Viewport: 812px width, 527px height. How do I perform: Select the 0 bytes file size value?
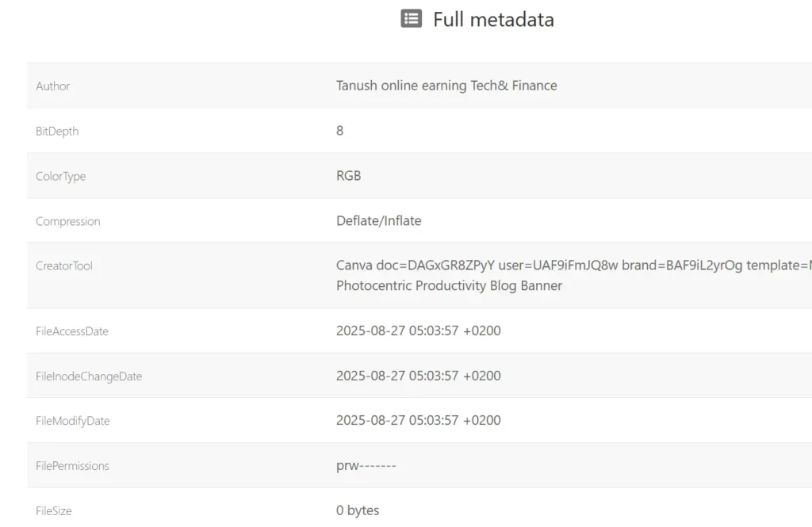[358, 510]
